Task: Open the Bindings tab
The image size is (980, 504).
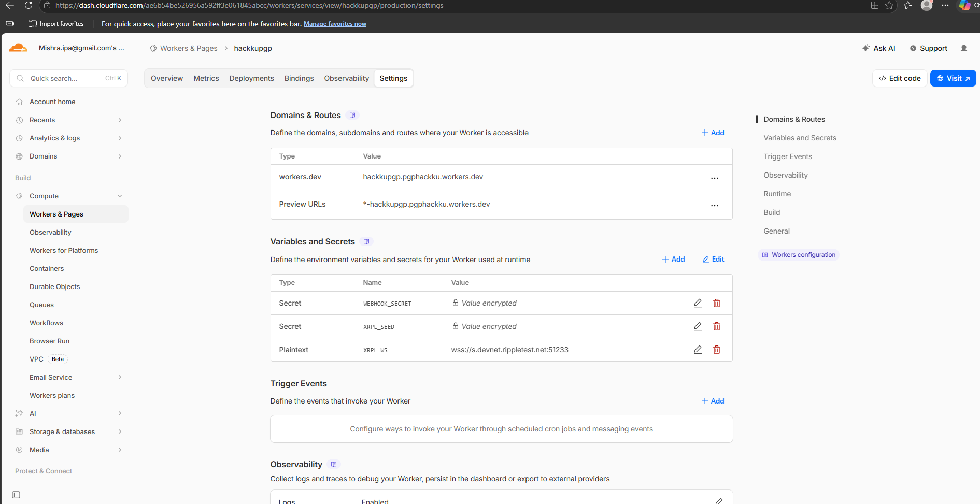Action: point(299,78)
